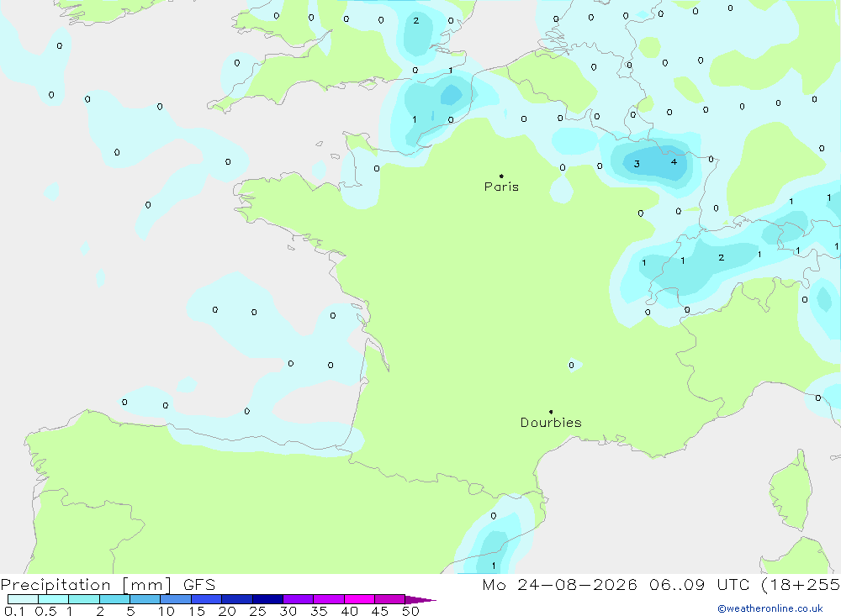Click the '(18+255' forecast offset text

[x=801, y=585]
